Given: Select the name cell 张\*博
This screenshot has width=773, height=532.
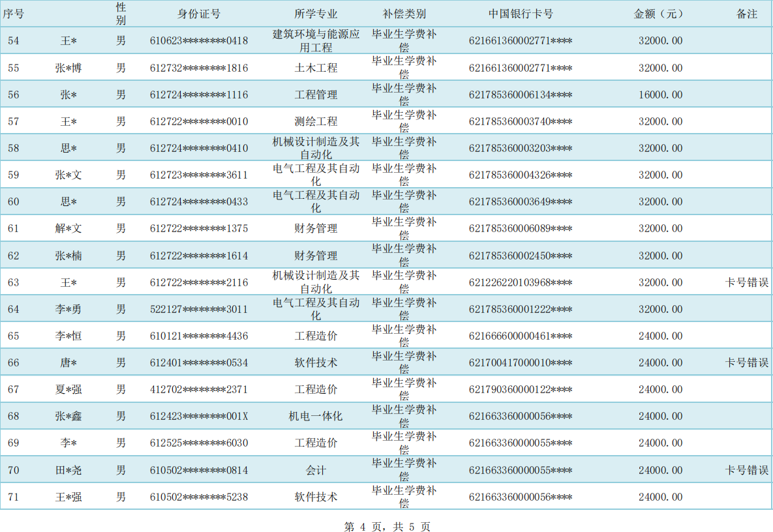Looking at the screenshot, I should pos(68,68).
